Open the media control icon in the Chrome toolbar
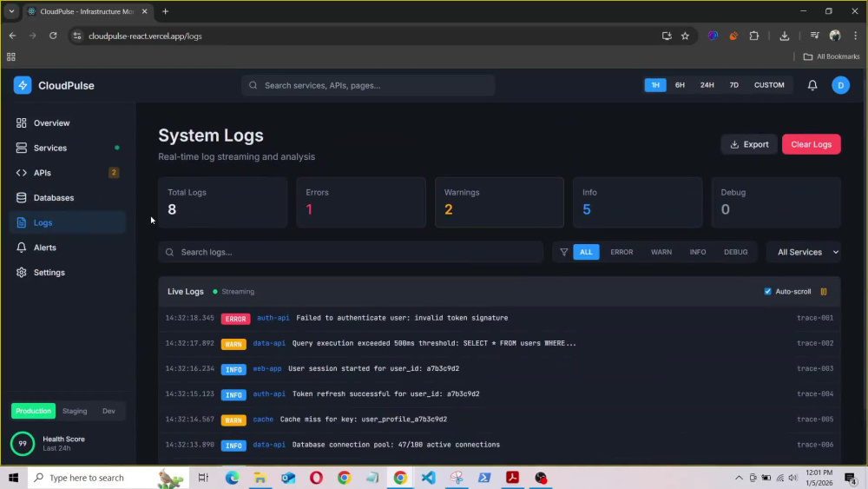 (814, 36)
